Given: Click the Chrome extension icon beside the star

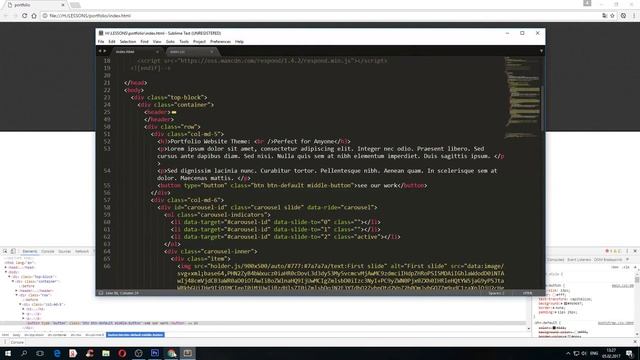Looking at the screenshot, I should click(623, 16).
